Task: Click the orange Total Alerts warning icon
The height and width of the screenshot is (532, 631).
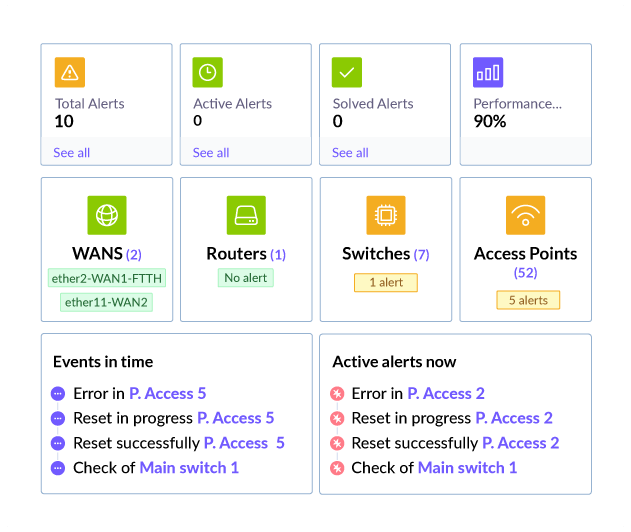Action: click(x=70, y=72)
